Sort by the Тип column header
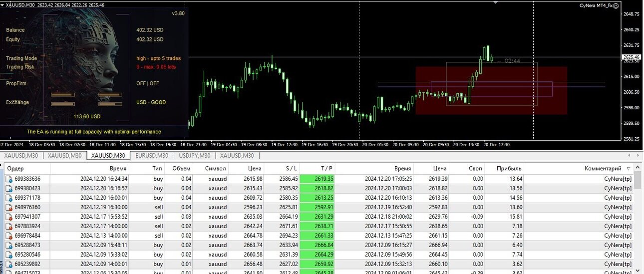Viewport: 644px width, 274px height. click(x=157, y=169)
